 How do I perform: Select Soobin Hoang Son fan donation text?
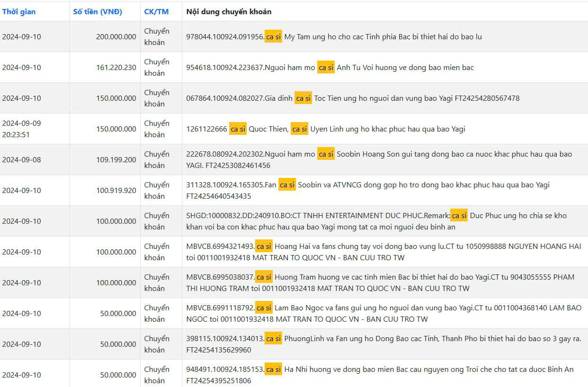tap(379, 159)
